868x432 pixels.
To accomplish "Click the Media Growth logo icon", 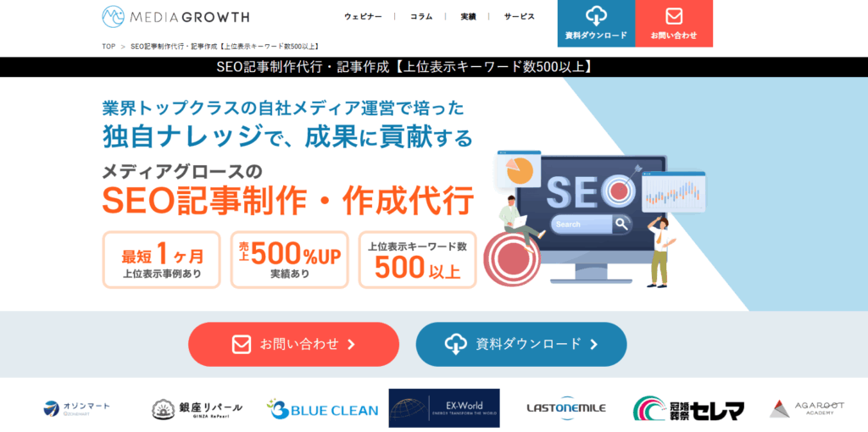I will [113, 17].
